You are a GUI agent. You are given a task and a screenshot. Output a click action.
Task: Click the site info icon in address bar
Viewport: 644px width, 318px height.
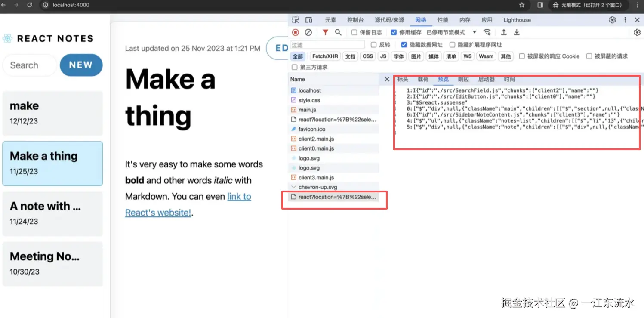[x=45, y=5]
